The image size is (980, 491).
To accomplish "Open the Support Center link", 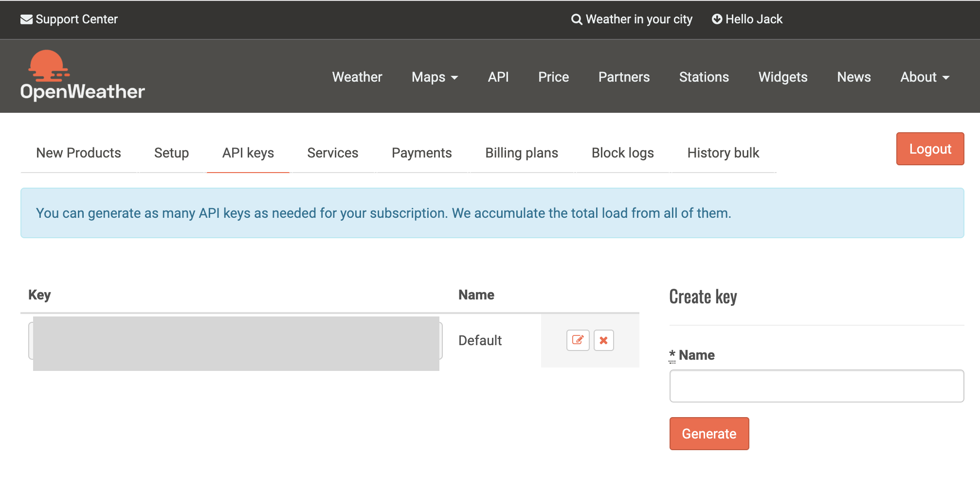I will click(69, 19).
